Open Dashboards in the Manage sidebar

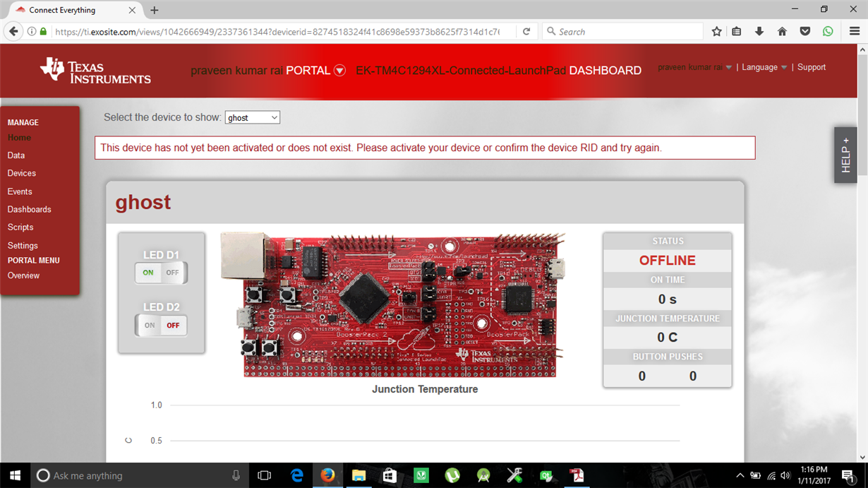tap(30, 209)
